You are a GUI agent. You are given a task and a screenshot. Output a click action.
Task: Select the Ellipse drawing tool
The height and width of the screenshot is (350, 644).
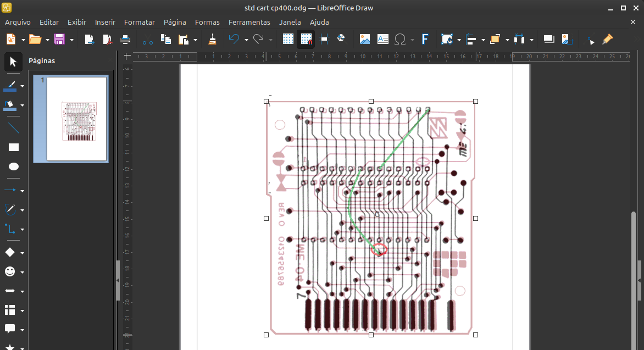(x=14, y=166)
